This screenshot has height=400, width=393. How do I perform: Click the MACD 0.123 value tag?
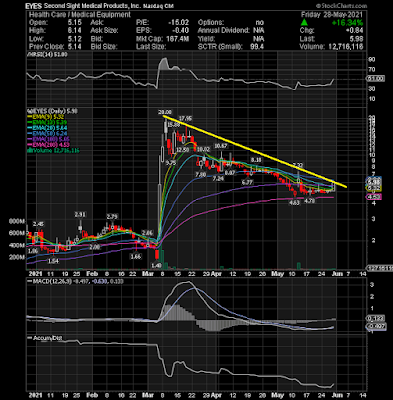[375, 318]
